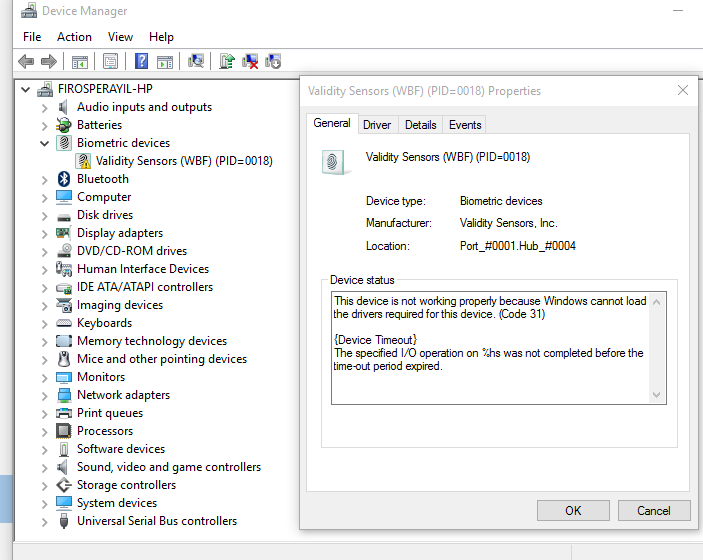Click the Audio inputs and outputs speaker icon

point(63,107)
